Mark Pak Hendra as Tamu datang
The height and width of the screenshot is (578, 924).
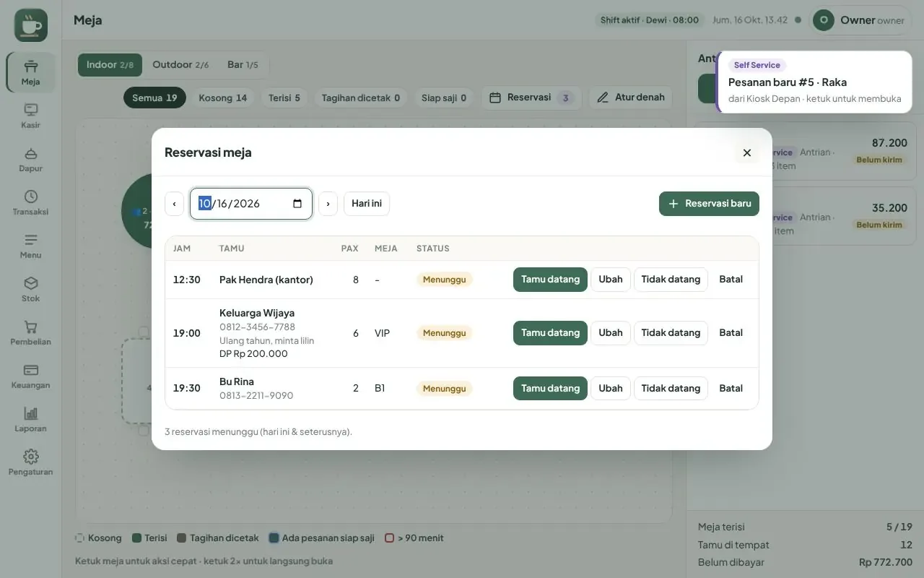[x=550, y=280]
